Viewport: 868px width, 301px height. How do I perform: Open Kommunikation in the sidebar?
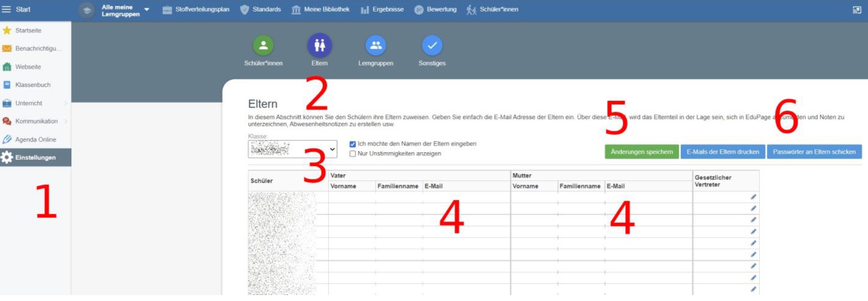pos(35,121)
